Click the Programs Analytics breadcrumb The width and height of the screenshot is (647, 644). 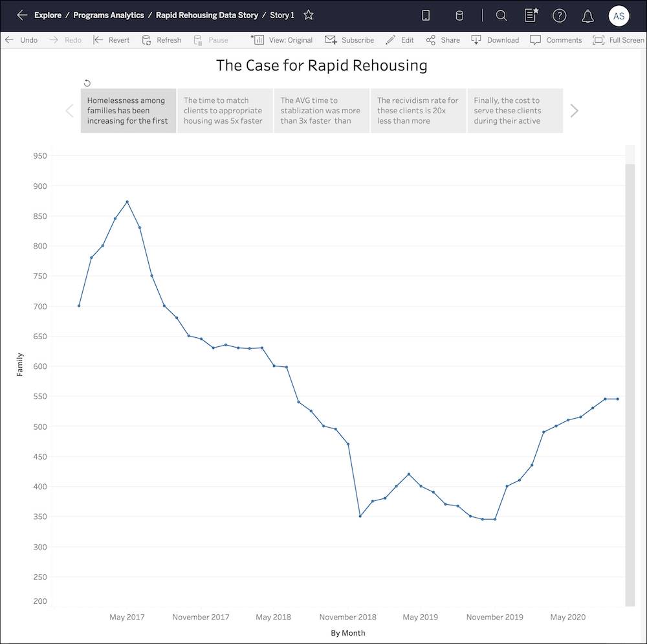(109, 16)
